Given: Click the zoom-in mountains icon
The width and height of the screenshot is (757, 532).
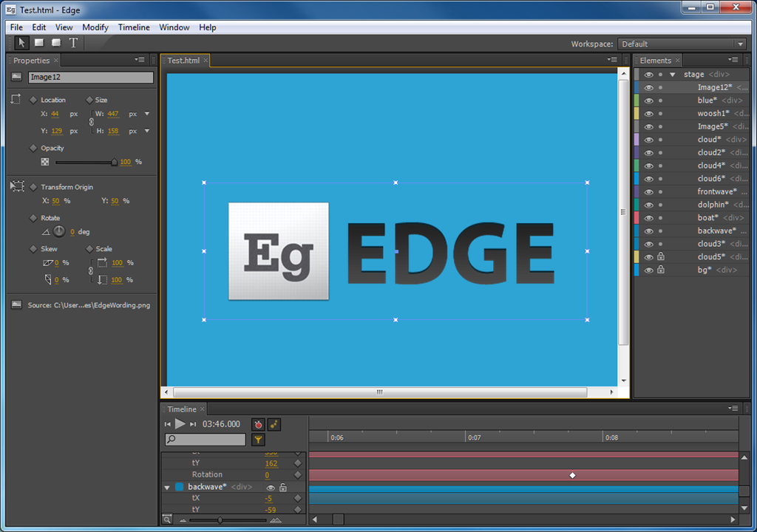Looking at the screenshot, I should coord(276,520).
